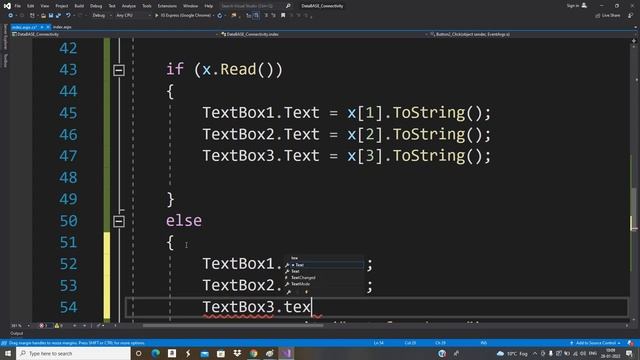This screenshot has height=360, width=640.
Task: Click line 46 TextBox2.Text assignment
Action: point(347,134)
